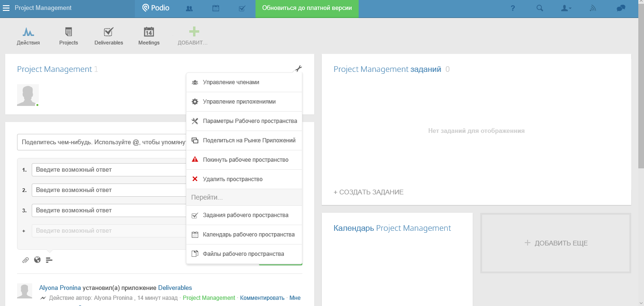The image size is (644, 306).
Task: Select Задания рабочего пространства menu item
Action: (x=244, y=215)
